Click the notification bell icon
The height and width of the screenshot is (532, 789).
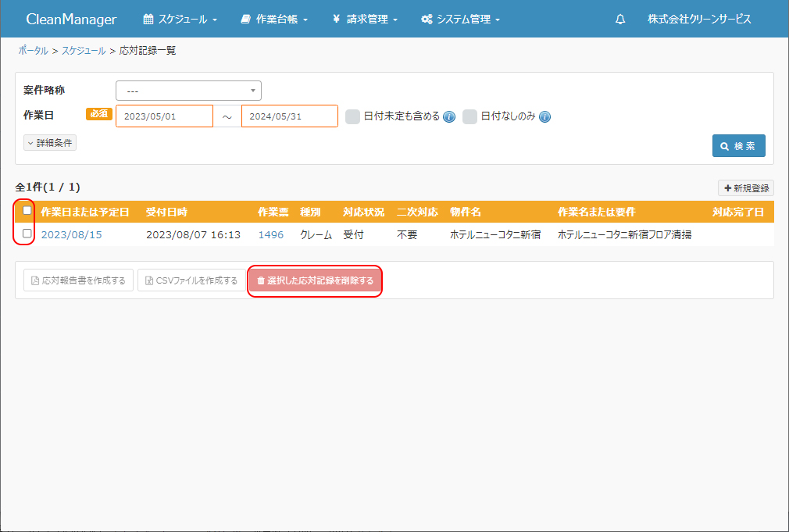[x=620, y=19]
